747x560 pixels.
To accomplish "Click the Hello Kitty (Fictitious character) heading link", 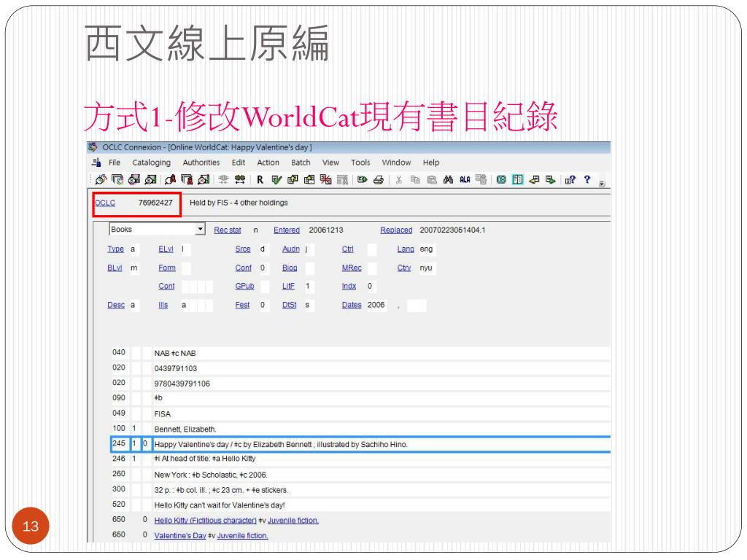I will pos(205,521).
